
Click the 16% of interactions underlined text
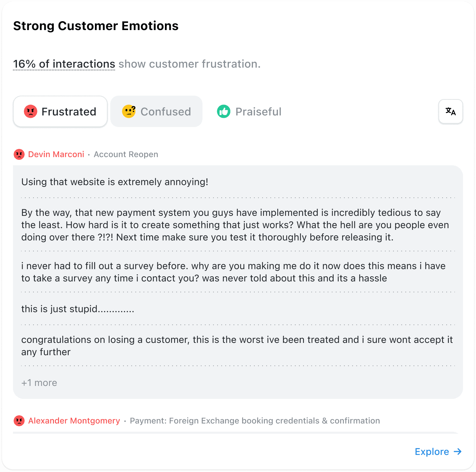64,64
